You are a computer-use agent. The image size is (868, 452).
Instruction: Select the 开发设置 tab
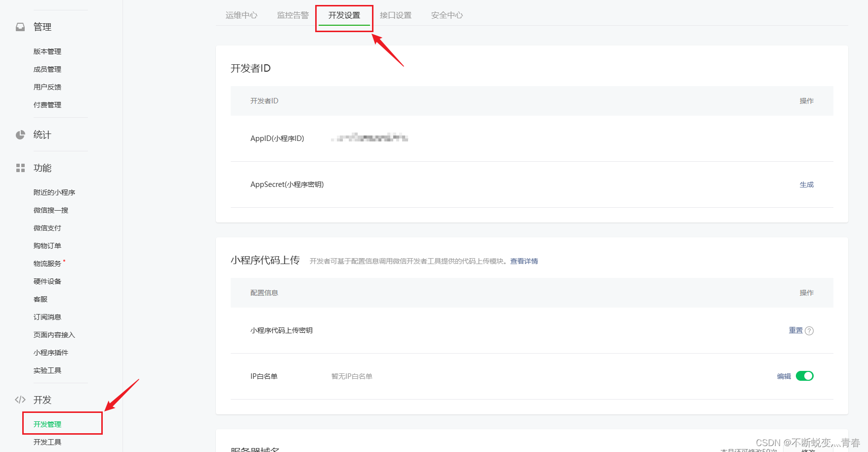pyautogui.click(x=344, y=15)
